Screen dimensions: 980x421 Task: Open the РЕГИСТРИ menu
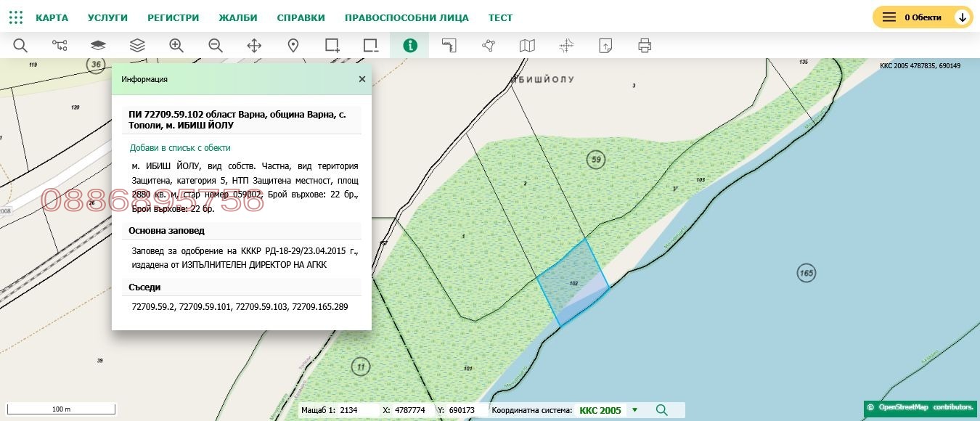click(x=173, y=17)
